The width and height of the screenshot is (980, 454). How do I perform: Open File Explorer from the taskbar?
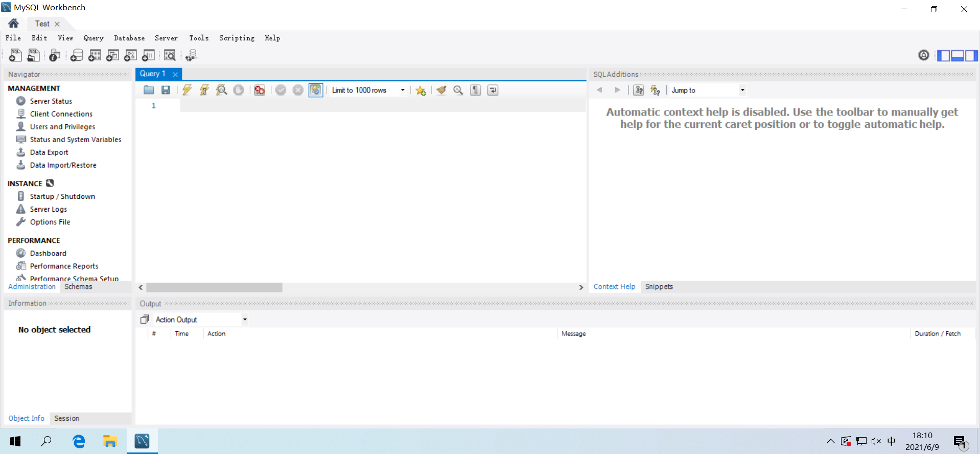click(110, 441)
